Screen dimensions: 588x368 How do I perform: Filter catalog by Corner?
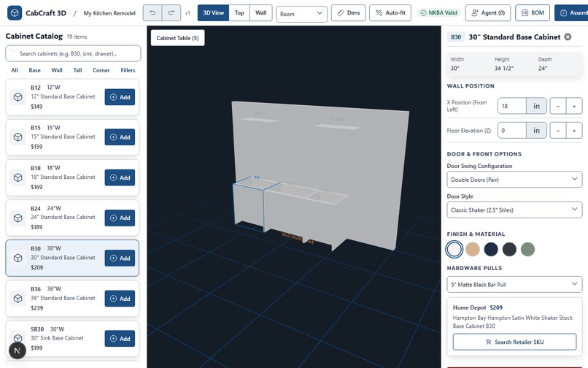[101, 70]
